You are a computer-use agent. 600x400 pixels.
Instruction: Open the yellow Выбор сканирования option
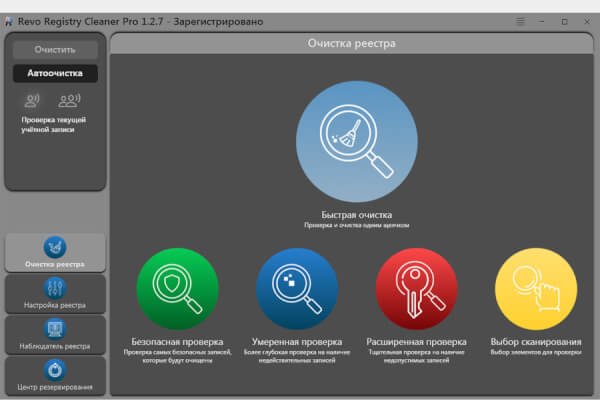[536, 289]
